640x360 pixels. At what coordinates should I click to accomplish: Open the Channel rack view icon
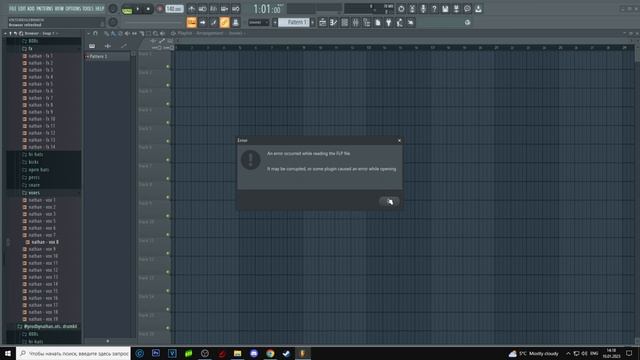tap(344, 22)
